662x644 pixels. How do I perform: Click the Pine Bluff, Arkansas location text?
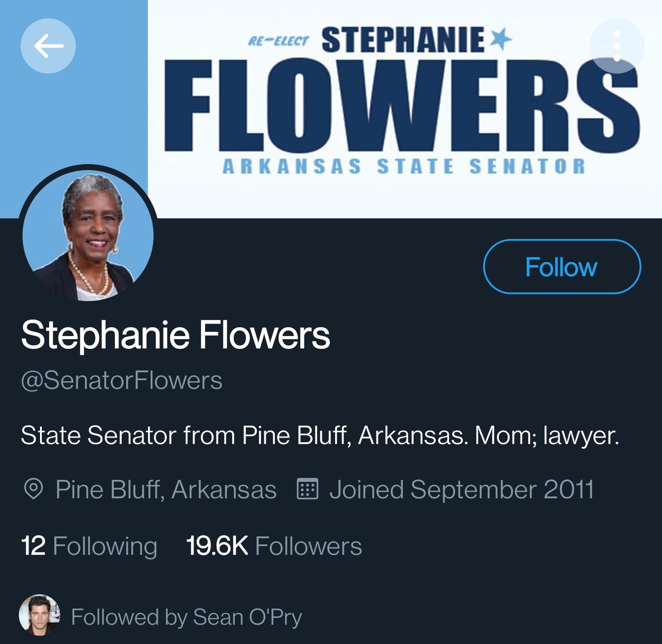[x=166, y=489]
